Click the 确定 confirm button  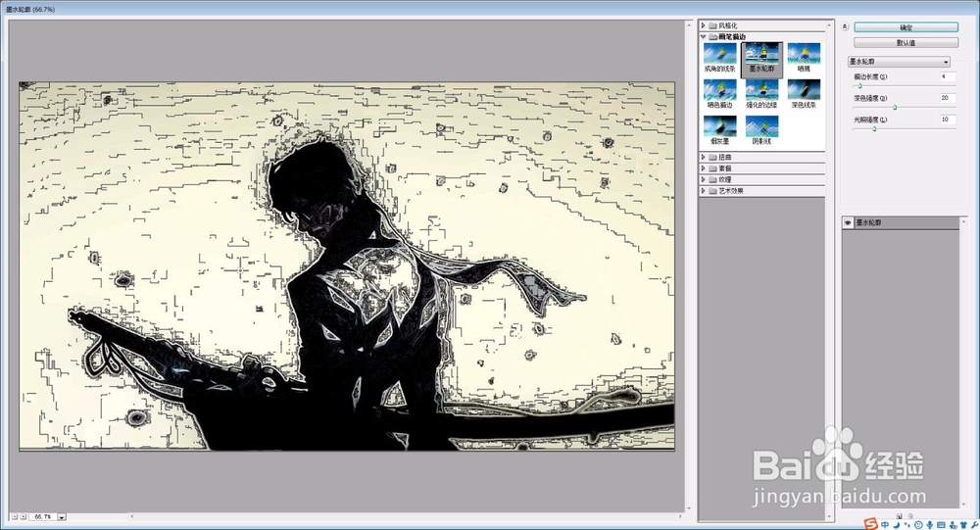click(x=906, y=27)
